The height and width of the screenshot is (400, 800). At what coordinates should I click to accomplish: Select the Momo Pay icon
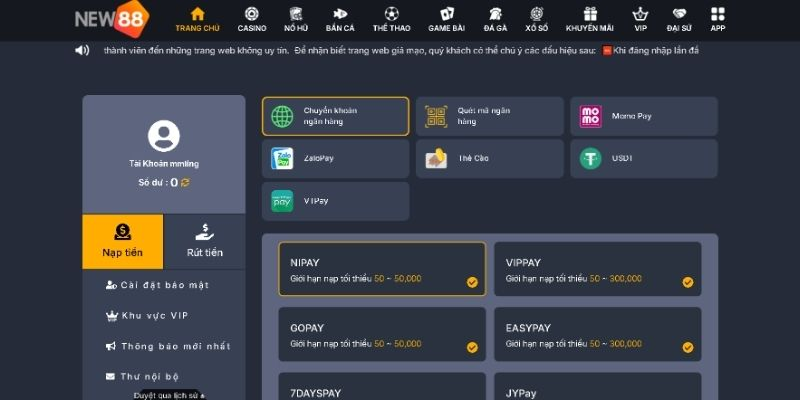591,117
